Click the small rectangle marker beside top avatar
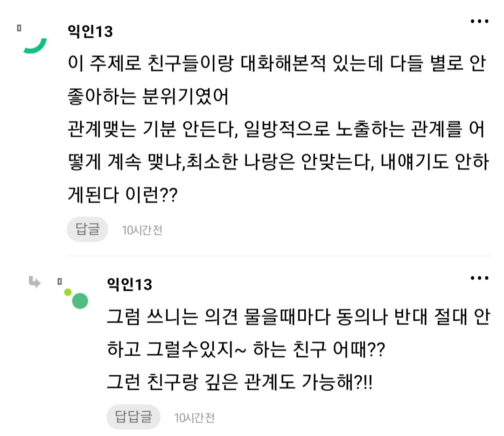 pos(19,28)
